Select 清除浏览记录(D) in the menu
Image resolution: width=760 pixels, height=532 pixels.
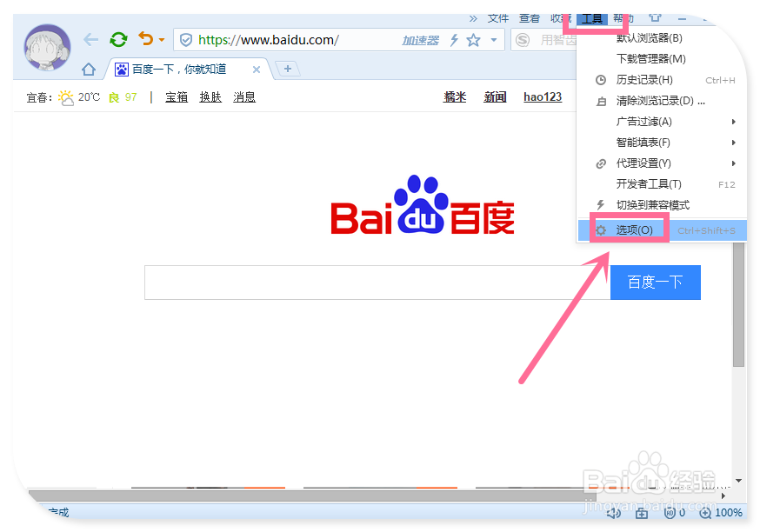(x=661, y=101)
